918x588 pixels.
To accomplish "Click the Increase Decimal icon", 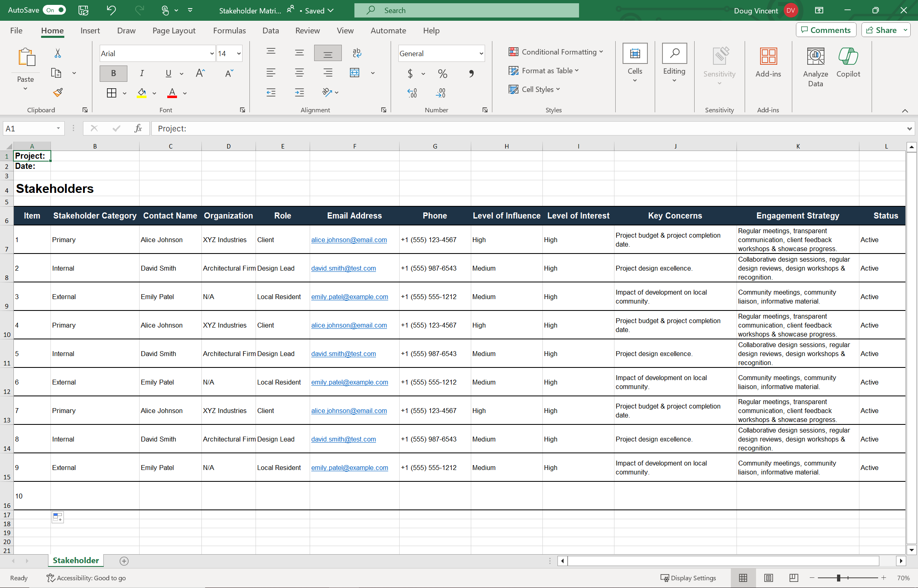I will 412,93.
